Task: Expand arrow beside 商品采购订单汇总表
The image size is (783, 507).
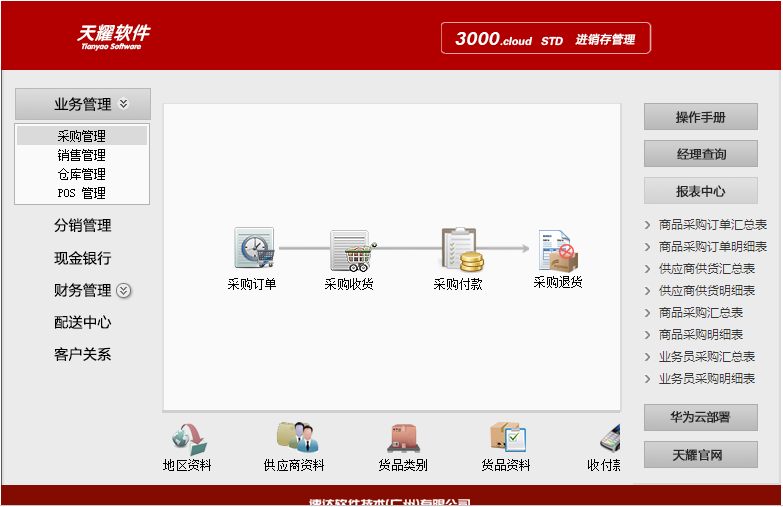Action: [648, 225]
